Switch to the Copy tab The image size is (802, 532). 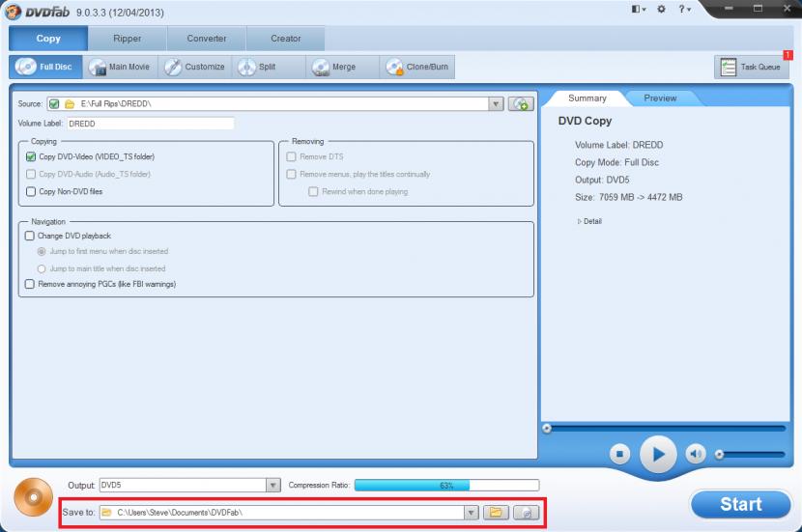48,39
